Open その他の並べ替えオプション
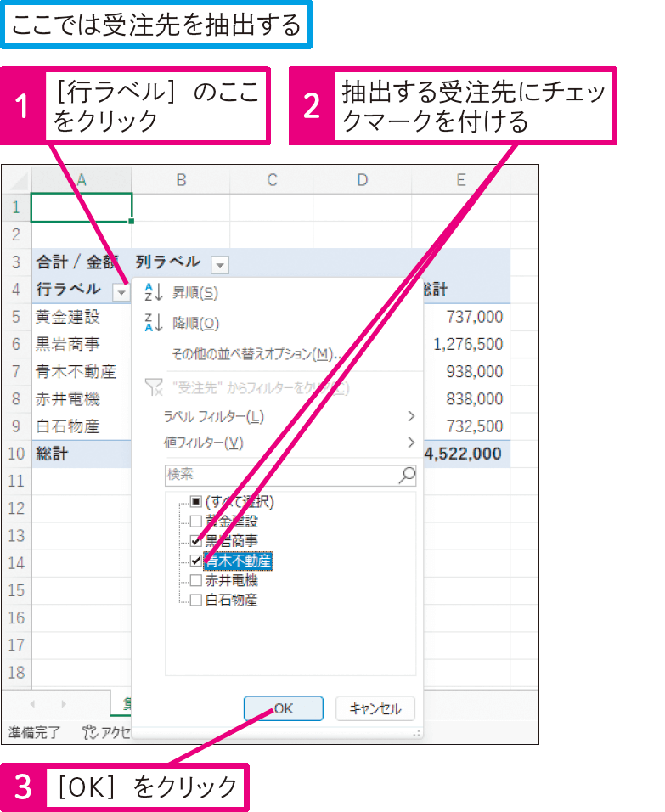This screenshot has width=665, height=812. (256, 353)
